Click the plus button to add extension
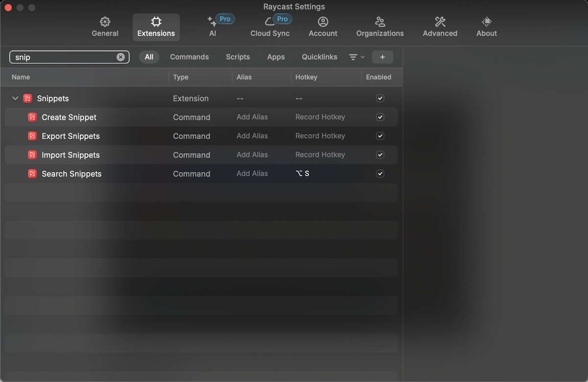 (382, 57)
